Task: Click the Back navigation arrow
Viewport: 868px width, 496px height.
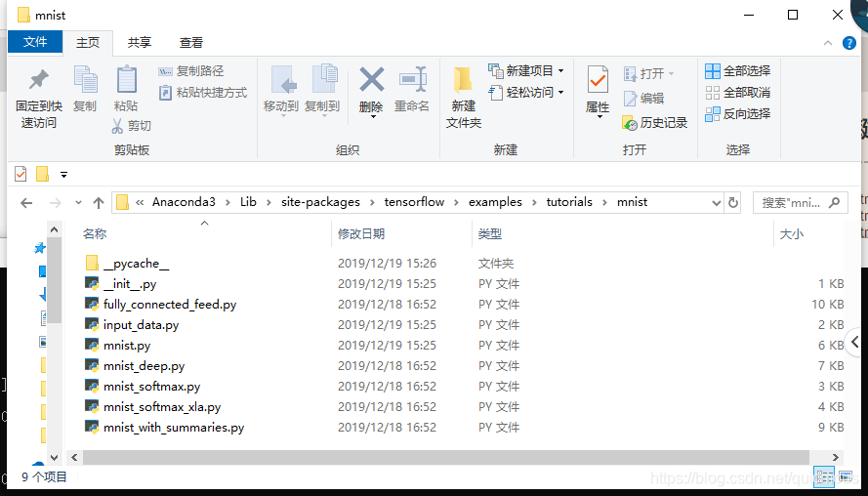Action: [x=26, y=203]
